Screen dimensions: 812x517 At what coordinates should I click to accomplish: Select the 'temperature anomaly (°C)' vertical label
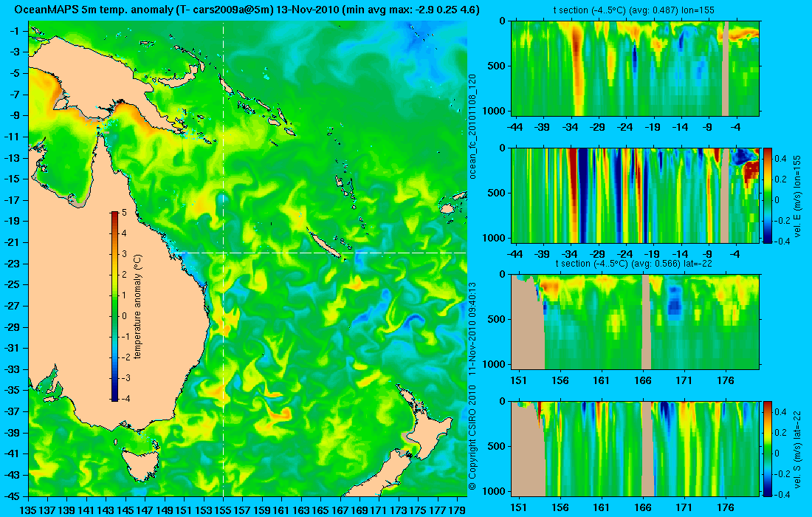pos(138,307)
